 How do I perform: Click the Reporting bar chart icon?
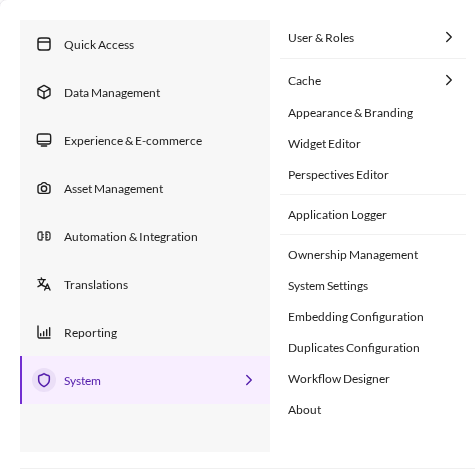coord(44,332)
